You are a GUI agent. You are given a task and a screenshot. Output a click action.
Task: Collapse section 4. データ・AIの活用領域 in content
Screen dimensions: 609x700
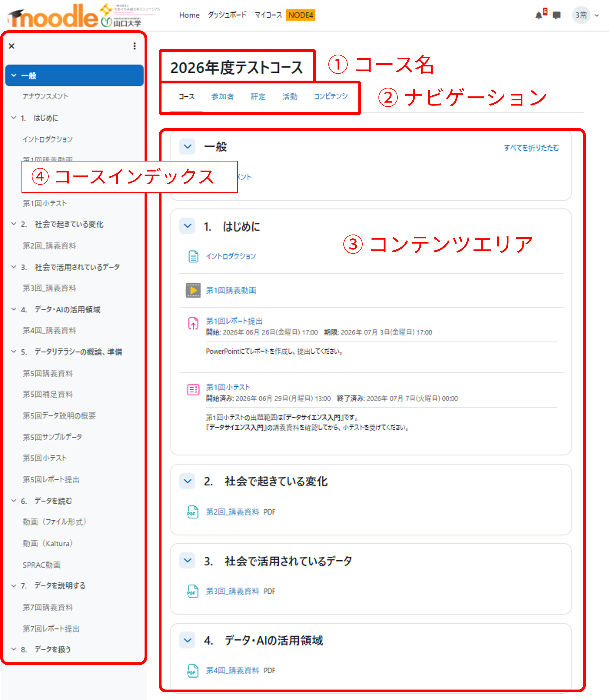187,640
